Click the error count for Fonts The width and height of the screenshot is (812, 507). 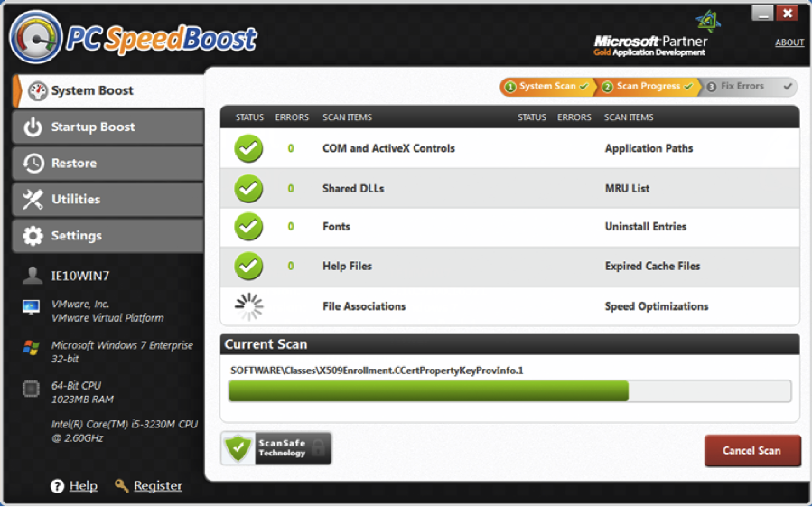click(x=291, y=227)
